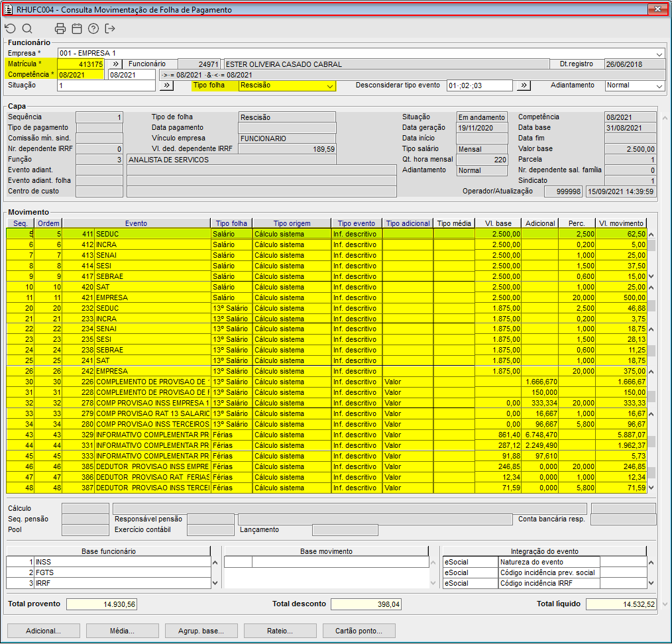
Task: Open the help question mark icon
Action: 93,28
